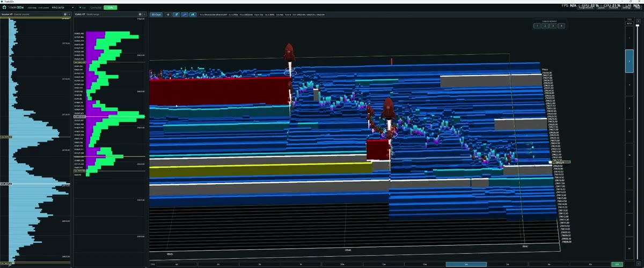Select the highlighted blue timeframe button
The width and height of the screenshot is (644, 268).
pos(466,264)
